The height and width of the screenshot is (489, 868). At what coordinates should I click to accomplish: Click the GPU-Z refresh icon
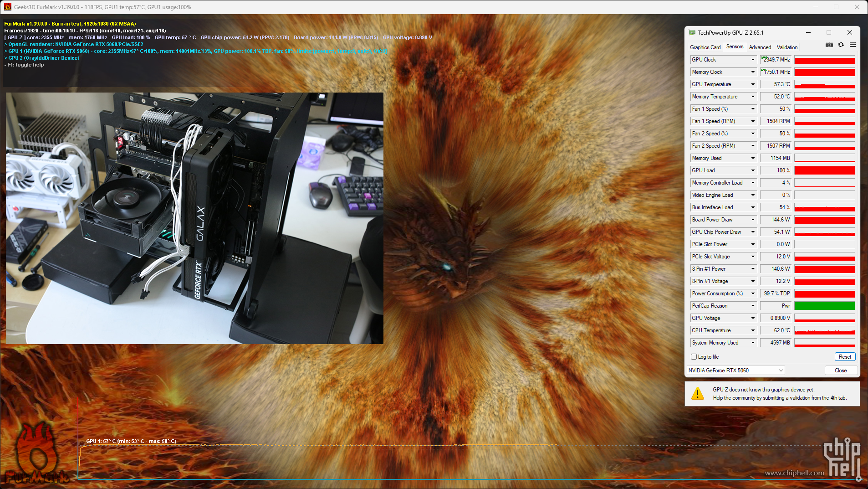841,45
